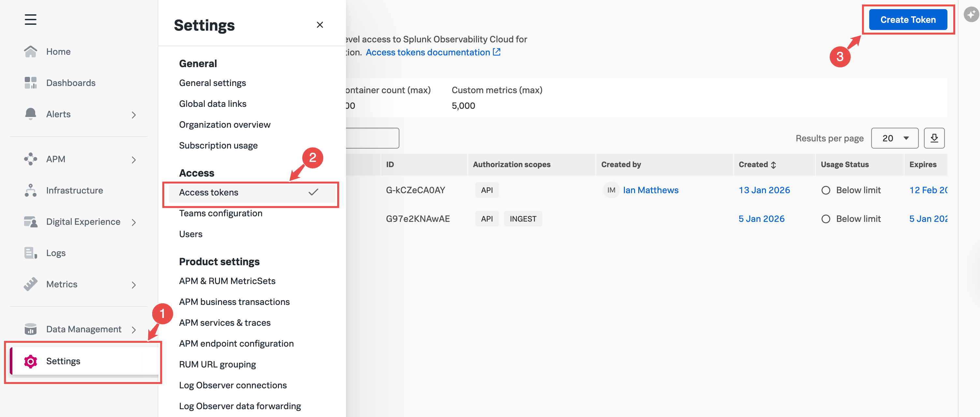The image size is (980, 417).
Task: Select Access tokens in Settings menu
Action: click(x=209, y=193)
